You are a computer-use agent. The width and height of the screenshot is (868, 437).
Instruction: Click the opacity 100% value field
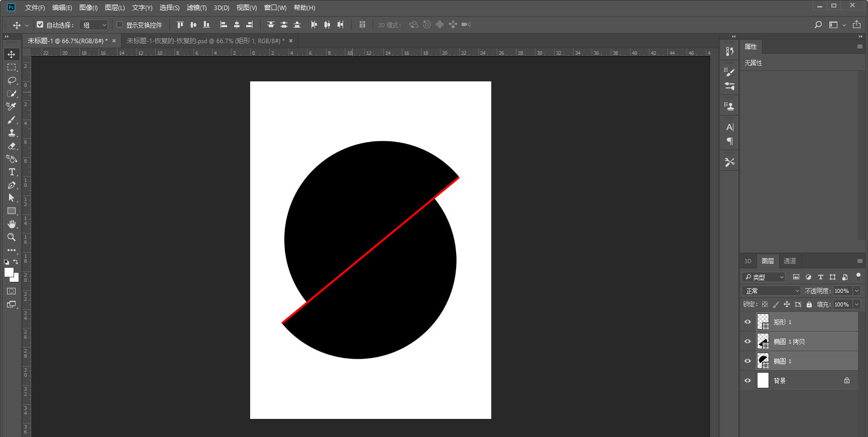pos(842,291)
